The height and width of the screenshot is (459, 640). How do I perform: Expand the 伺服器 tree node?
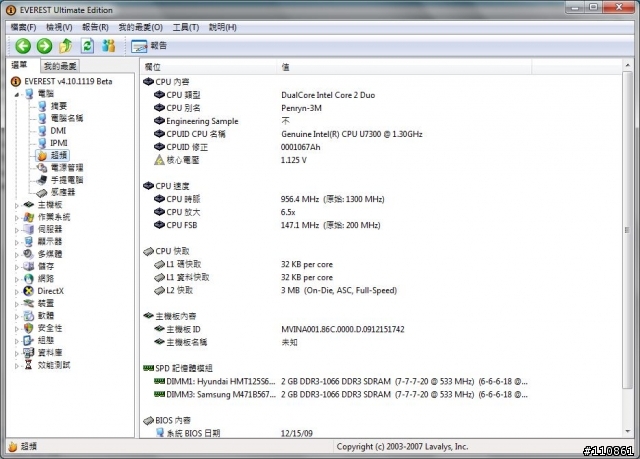pyautogui.click(x=17, y=230)
